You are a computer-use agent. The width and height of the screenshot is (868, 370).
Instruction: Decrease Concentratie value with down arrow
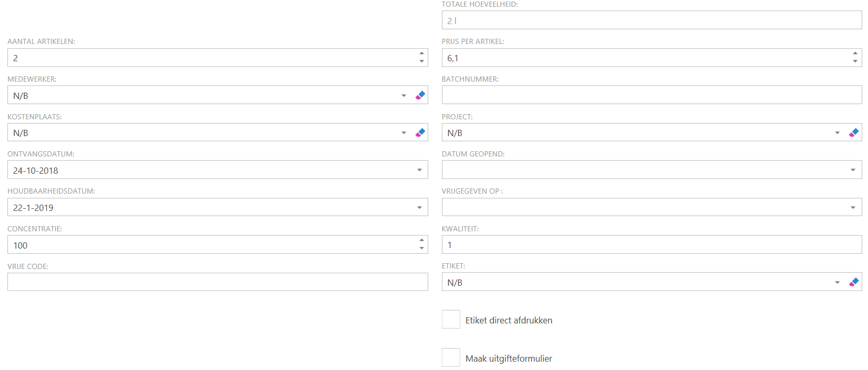[x=421, y=249]
